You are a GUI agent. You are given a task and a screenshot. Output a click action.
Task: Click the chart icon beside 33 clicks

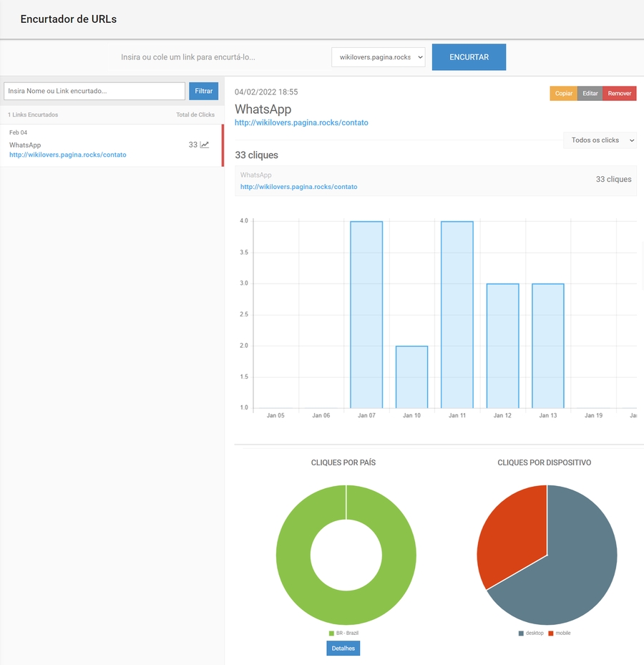(x=205, y=145)
